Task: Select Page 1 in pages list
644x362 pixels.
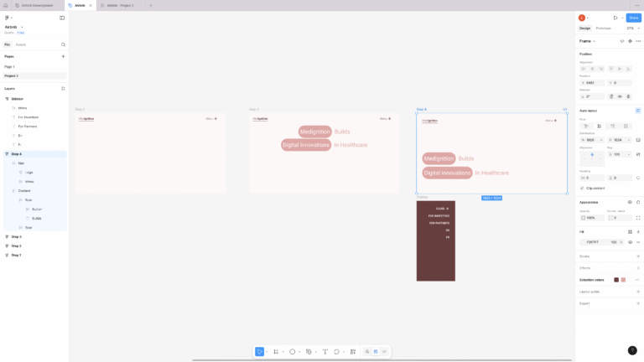Action: coord(10,66)
